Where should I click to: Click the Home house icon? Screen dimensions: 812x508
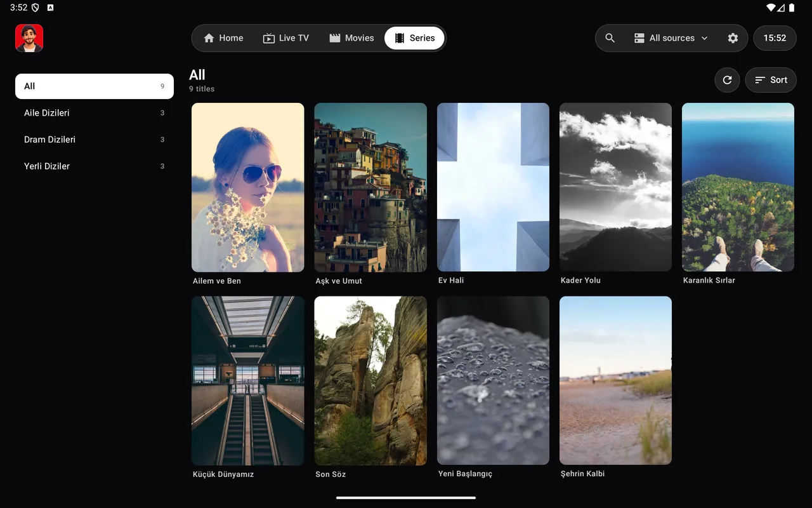click(x=209, y=38)
